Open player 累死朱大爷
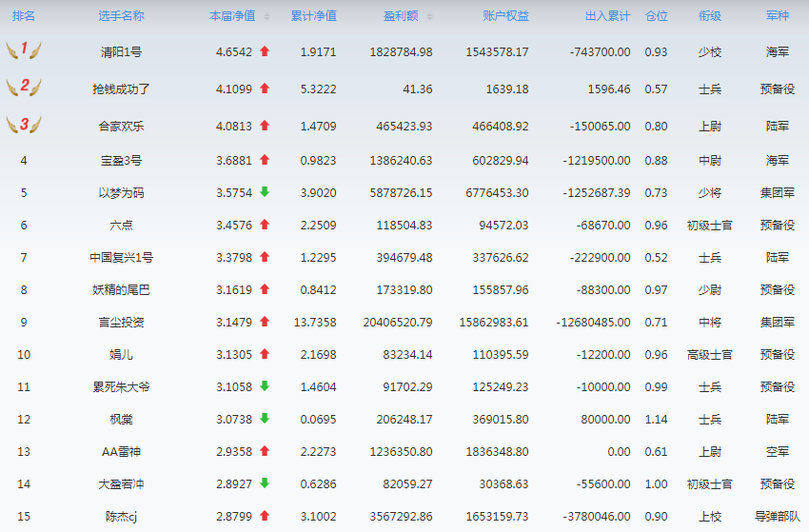 pyautogui.click(x=121, y=387)
